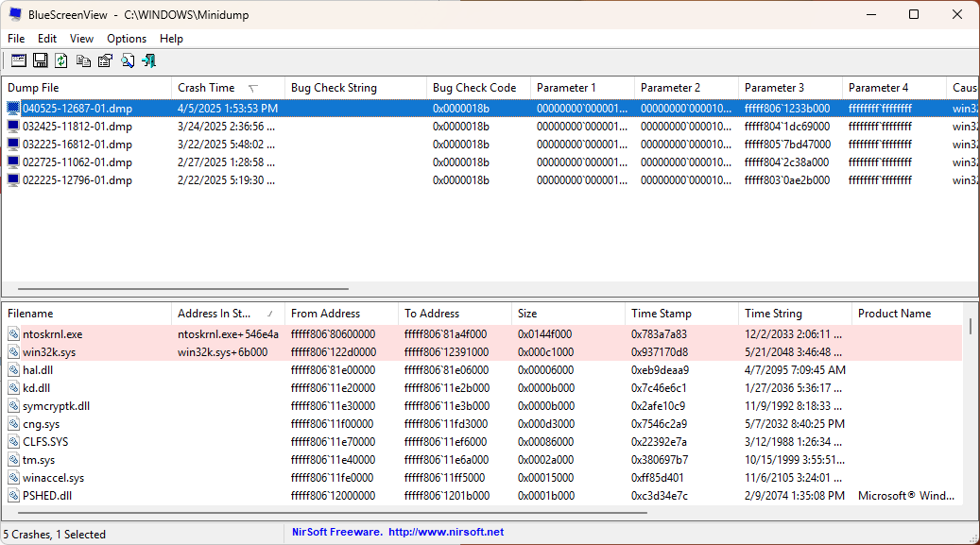Select the win32k.sys driver row

click(x=482, y=352)
